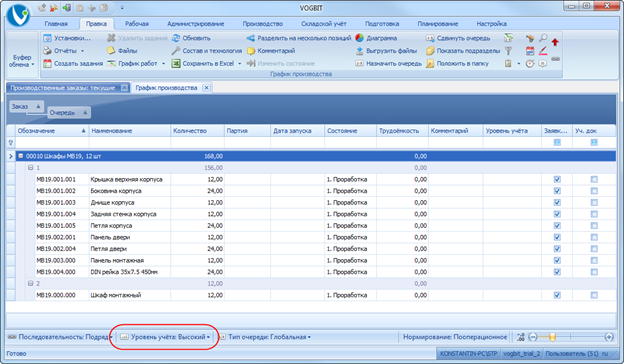Click the exit door icon in quick access bar
The height and width of the screenshot is (364, 624).
coord(67,8)
